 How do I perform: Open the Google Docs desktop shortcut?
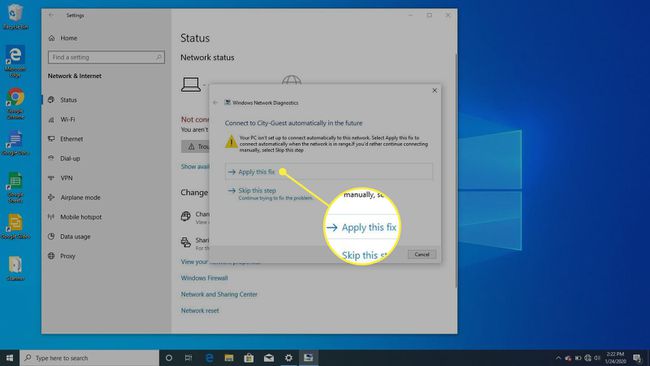tap(15, 143)
